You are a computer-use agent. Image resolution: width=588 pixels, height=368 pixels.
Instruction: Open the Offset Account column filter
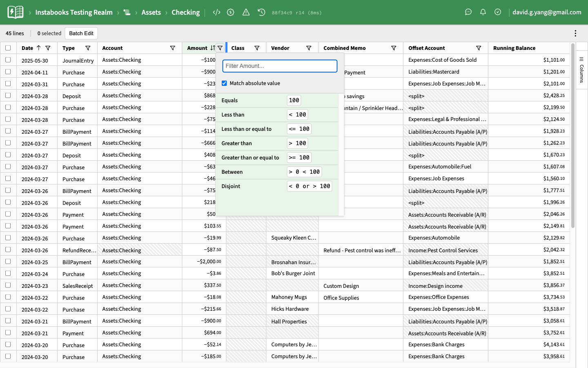tap(479, 48)
